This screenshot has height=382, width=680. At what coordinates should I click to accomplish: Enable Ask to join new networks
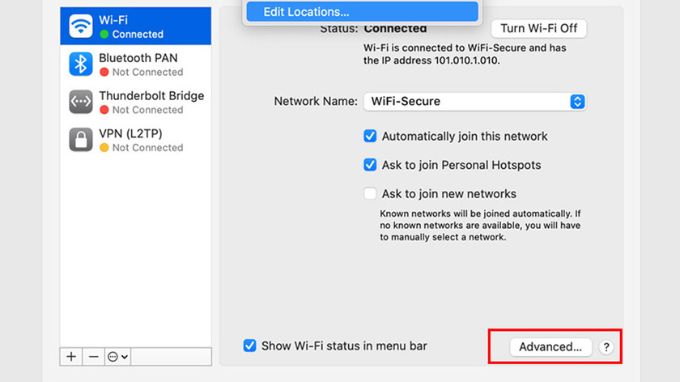[x=370, y=193]
